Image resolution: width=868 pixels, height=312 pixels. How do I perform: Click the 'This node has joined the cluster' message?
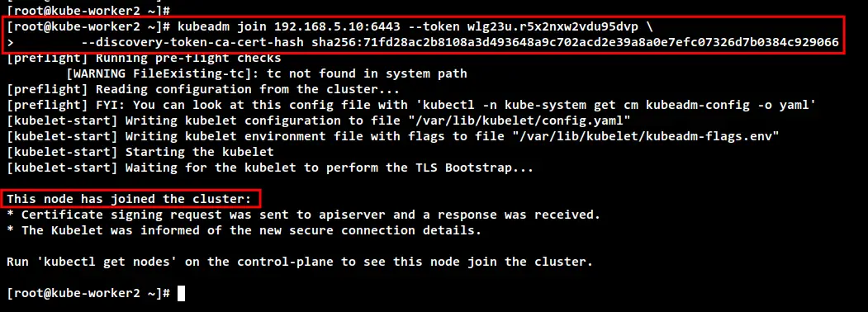tap(129, 199)
